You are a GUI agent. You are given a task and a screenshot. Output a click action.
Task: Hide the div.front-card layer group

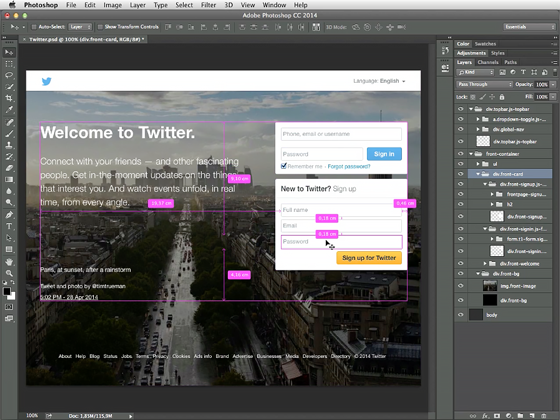460,174
